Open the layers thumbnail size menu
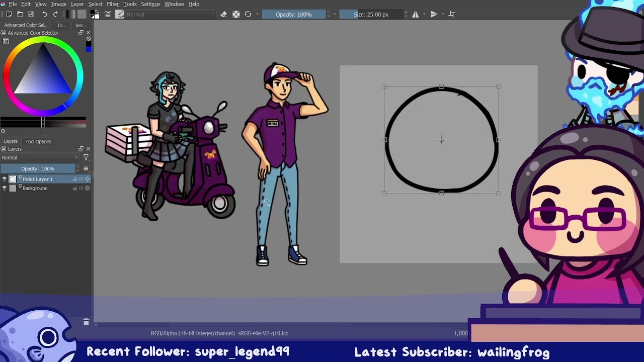 point(86,169)
